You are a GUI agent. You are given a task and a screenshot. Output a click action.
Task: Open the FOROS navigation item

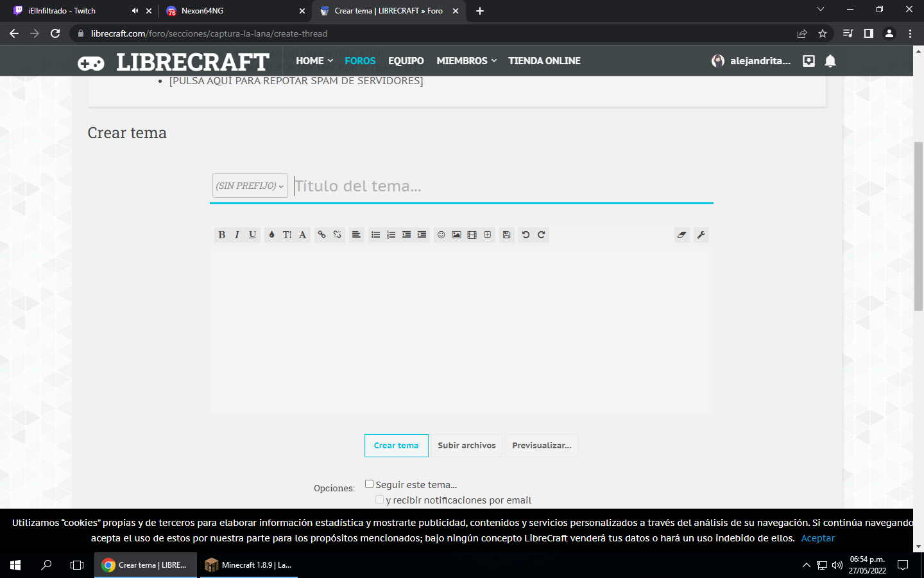point(360,61)
